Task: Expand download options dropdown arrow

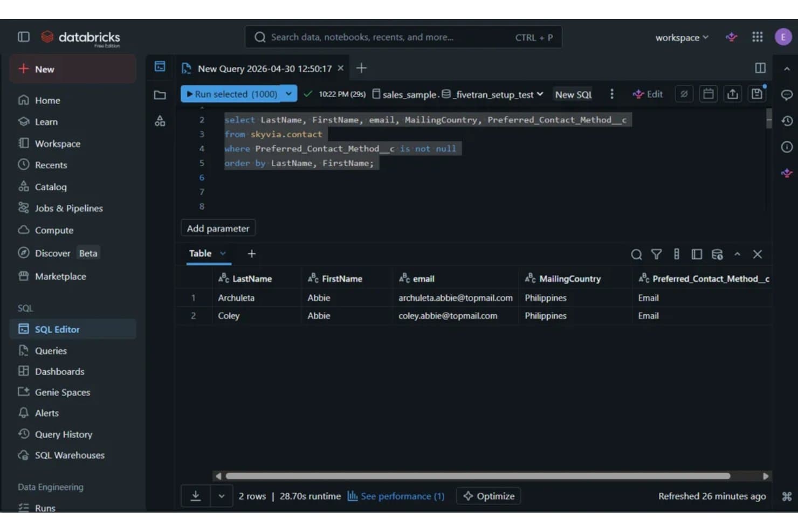Action: 221,496
